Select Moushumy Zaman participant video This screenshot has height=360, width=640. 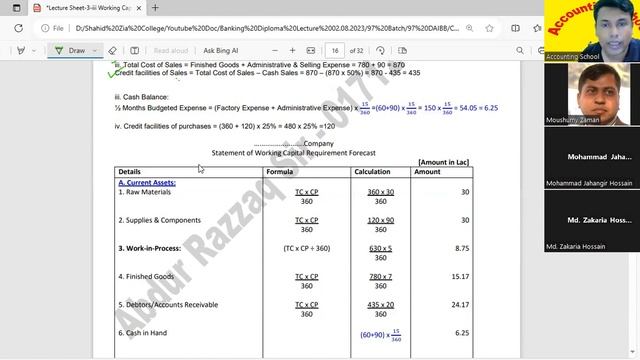click(592, 94)
